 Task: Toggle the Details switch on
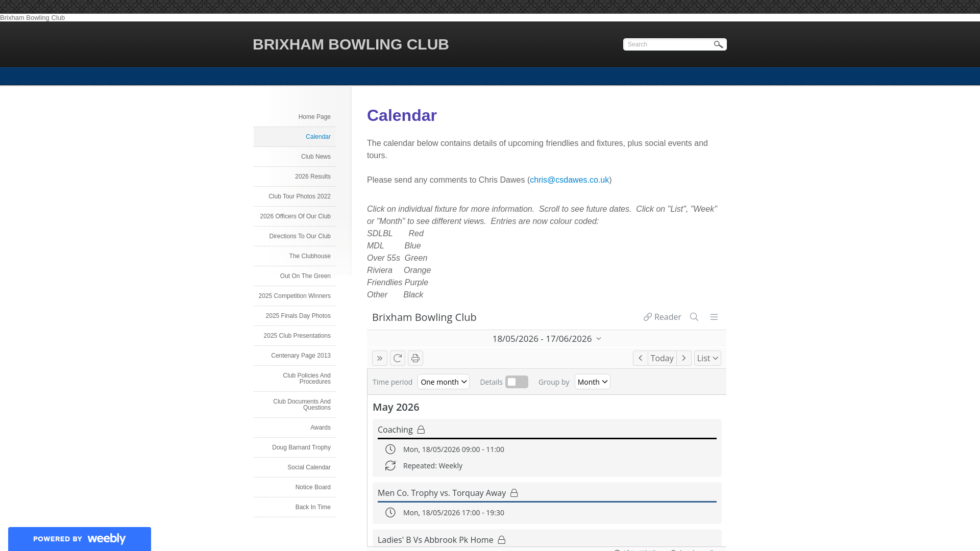coord(517,382)
